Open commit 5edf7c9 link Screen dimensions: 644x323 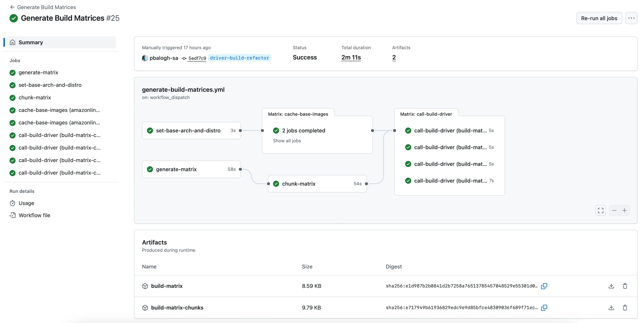[x=197, y=58]
